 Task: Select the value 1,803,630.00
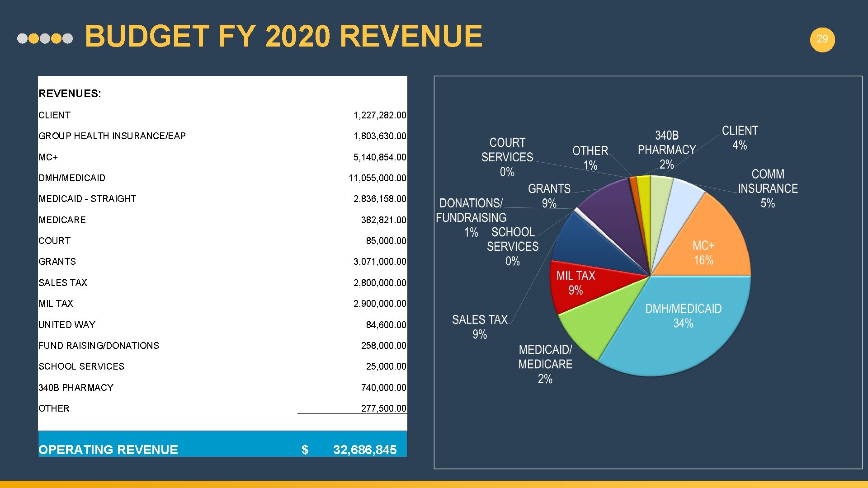pos(380,136)
